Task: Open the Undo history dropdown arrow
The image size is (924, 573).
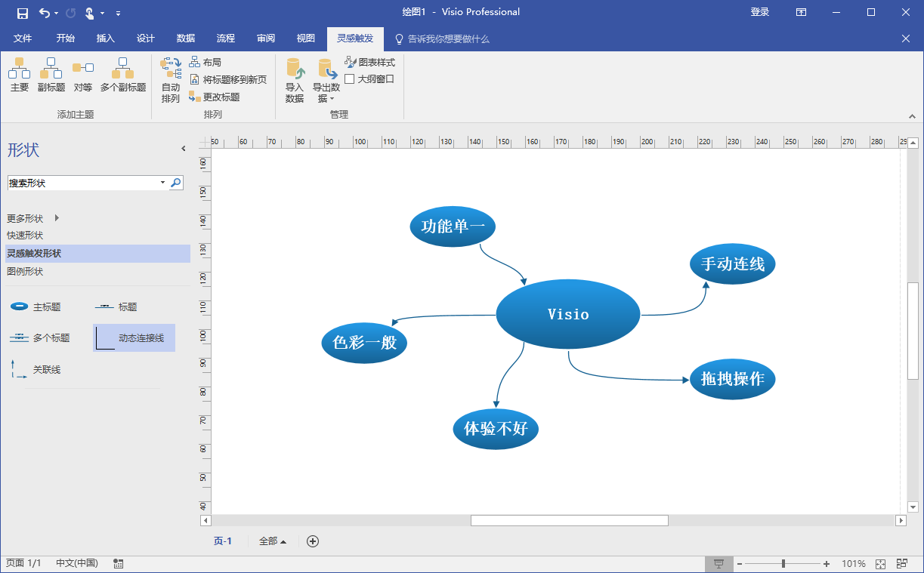Action: click(x=56, y=14)
